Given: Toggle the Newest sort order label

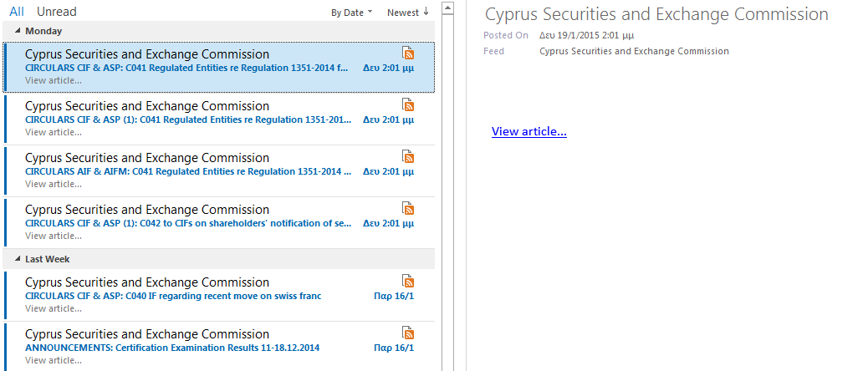Looking at the screenshot, I should 402,13.
